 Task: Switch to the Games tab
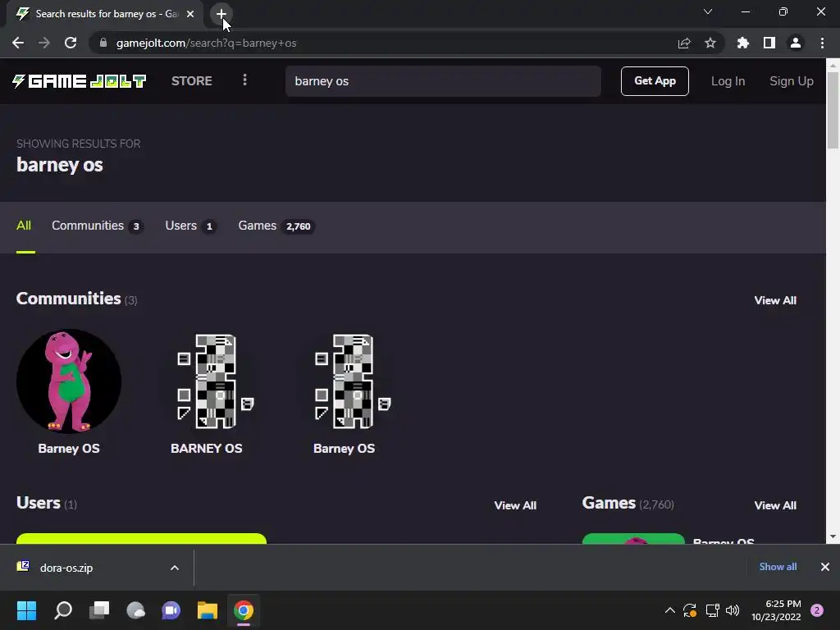tap(276, 226)
